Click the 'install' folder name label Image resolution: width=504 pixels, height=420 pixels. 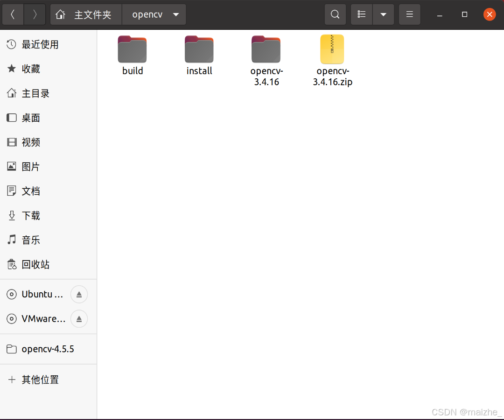pos(199,71)
